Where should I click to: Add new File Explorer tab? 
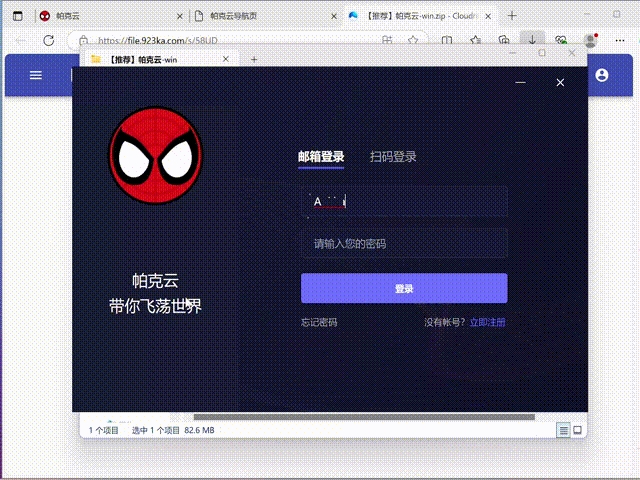[254, 59]
